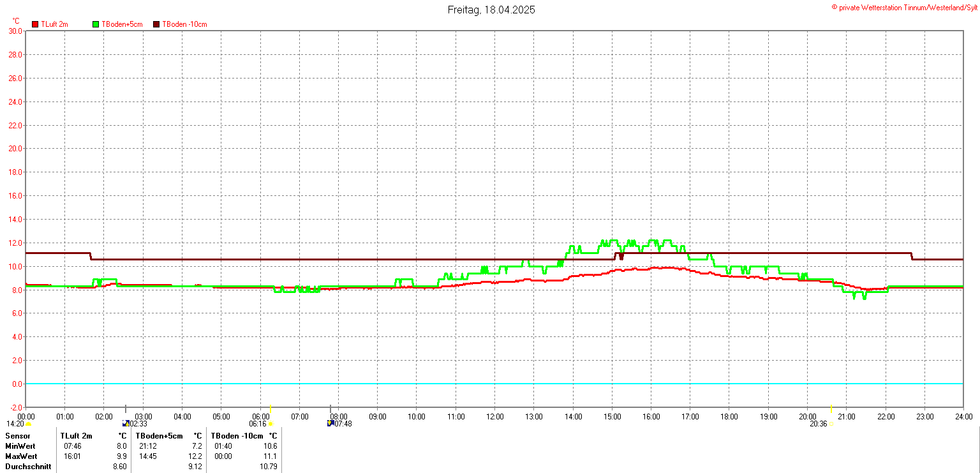Click the red TLuft 2m legend swatch
Image resolution: width=980 pixels, height=473 pixels.
35,24
